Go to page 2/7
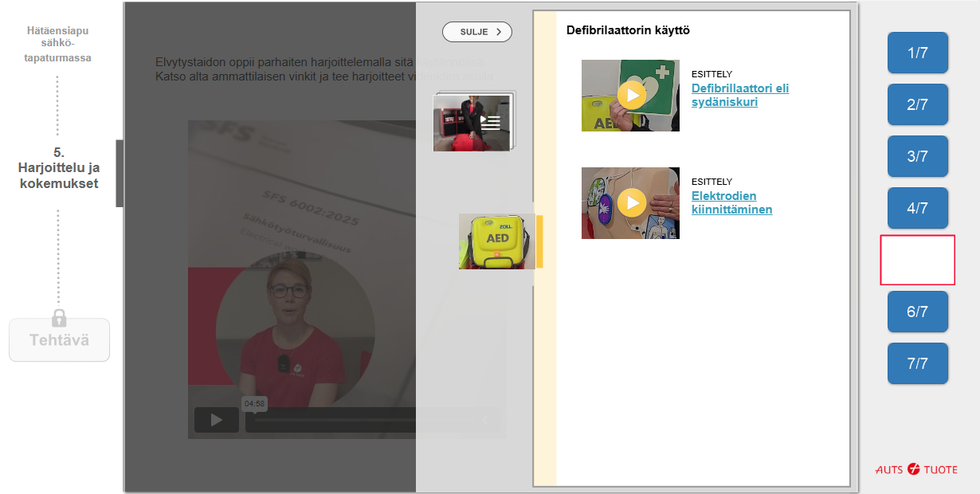The image size is (980, 494). click(918, 105)
